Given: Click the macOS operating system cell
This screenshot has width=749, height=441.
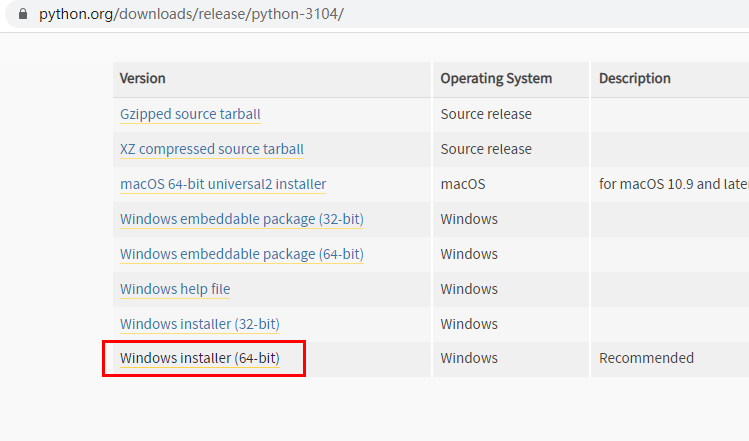Looking at the screenshot, I should [x=462, y=184].
